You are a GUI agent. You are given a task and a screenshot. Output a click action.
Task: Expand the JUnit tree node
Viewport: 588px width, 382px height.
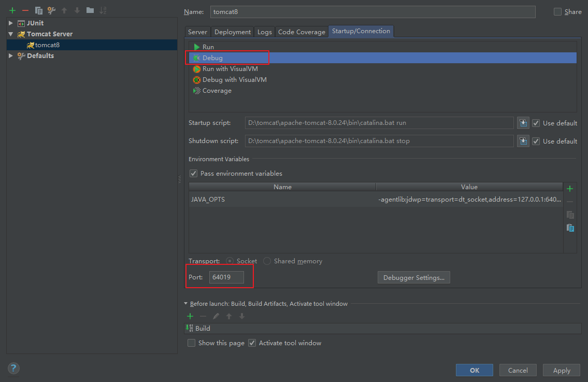click(x=10, y=23)
